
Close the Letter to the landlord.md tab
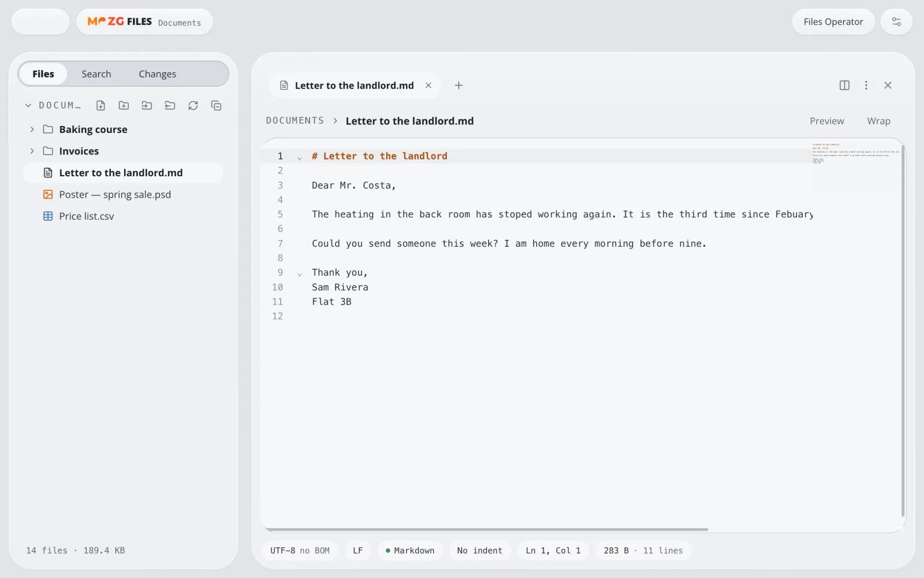pos(429,85)
